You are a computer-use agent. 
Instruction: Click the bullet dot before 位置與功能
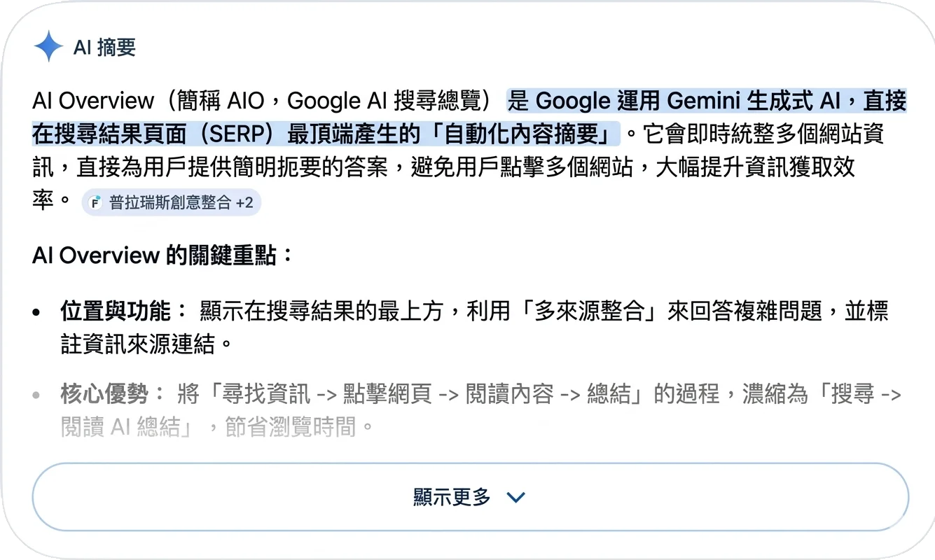(37, 312)
